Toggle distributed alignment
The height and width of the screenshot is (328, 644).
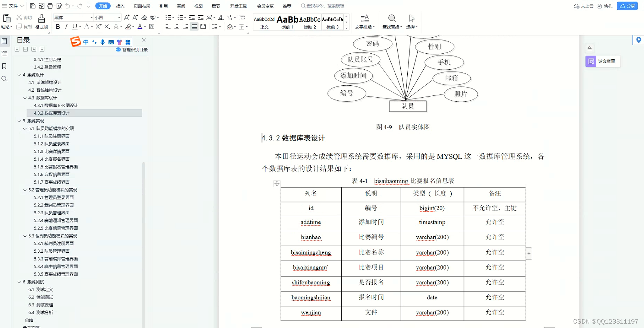(203, 26)
